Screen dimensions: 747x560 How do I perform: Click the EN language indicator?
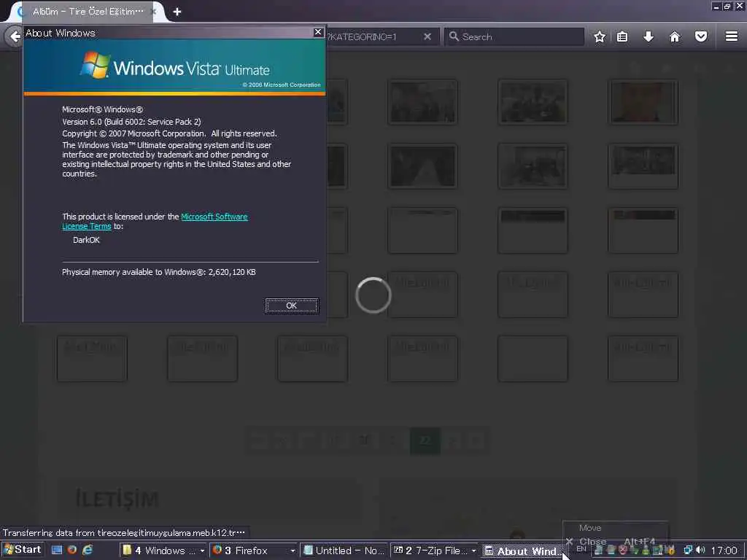[581, 549]
